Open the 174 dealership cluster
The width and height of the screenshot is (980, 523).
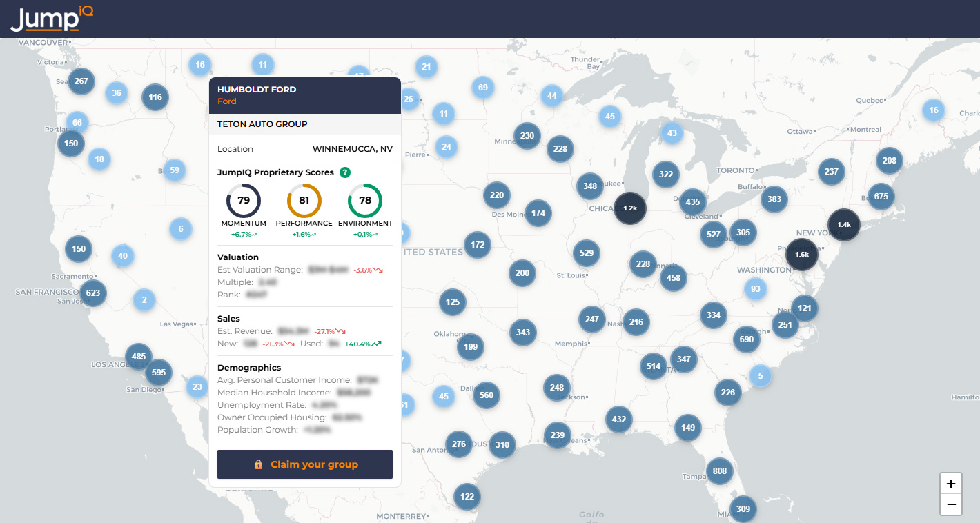click(538, 213)
